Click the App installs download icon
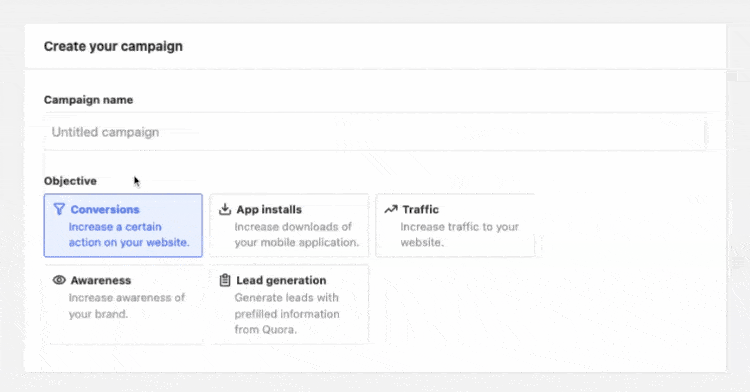 point(225,209)
